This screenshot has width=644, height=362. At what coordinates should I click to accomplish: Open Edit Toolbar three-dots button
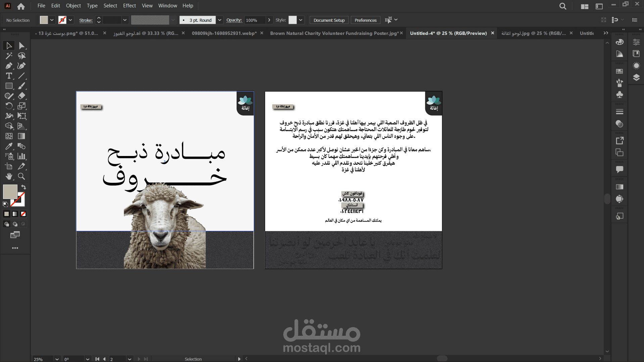click(x=15, y=248)
